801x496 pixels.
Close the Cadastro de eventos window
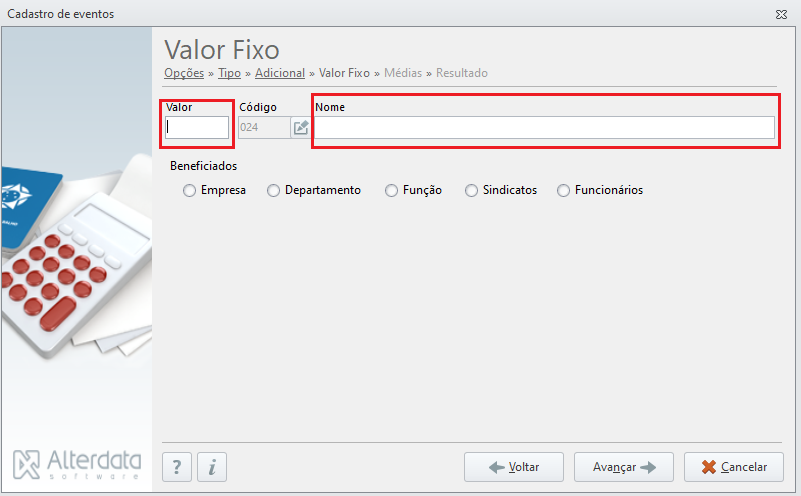click(x=781, y=14)
